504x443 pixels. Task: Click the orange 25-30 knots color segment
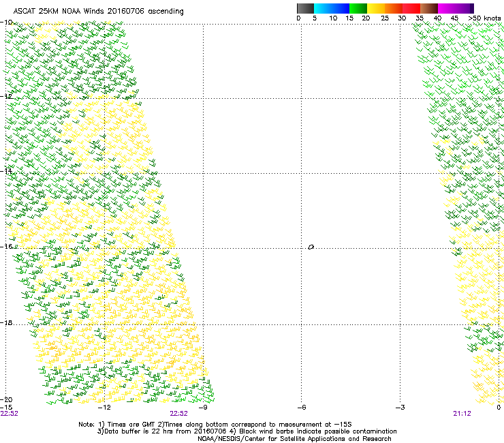(394, 8)
